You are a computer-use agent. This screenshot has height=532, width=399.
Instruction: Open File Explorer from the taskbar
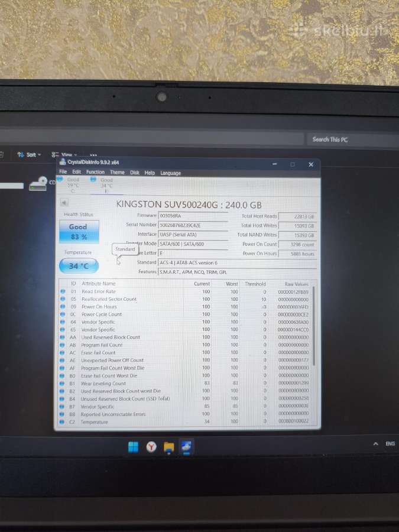tap(168, 447)
